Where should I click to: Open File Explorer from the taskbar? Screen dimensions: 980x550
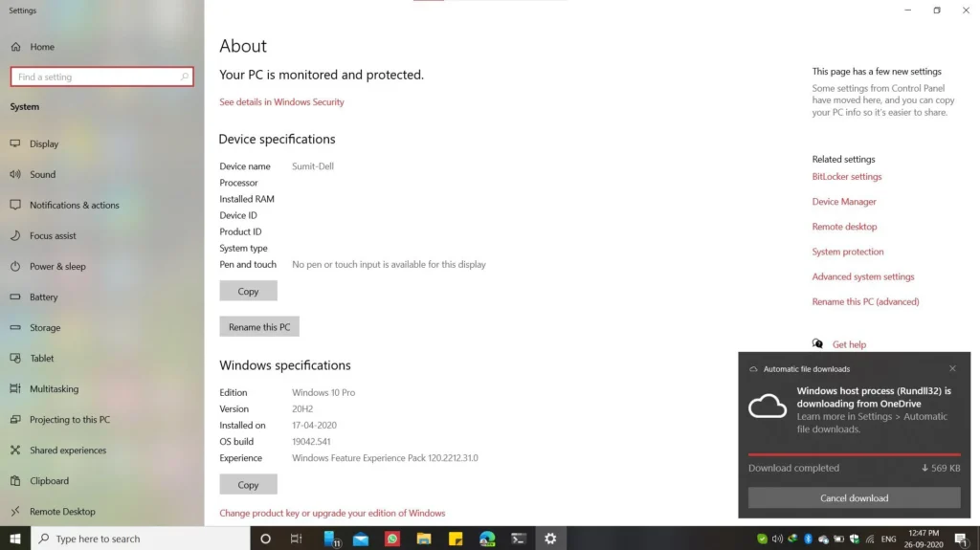424,539
